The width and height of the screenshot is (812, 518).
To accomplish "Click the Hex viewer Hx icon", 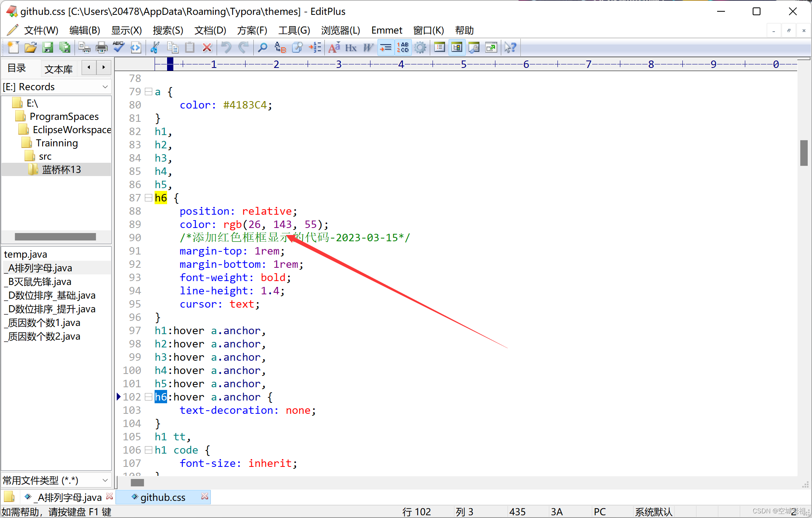I will point(351,48).
